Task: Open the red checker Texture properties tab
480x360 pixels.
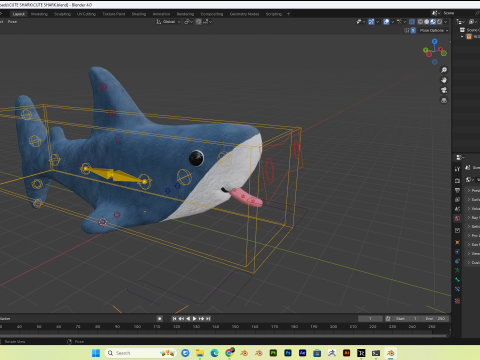Action: point(457,301)
